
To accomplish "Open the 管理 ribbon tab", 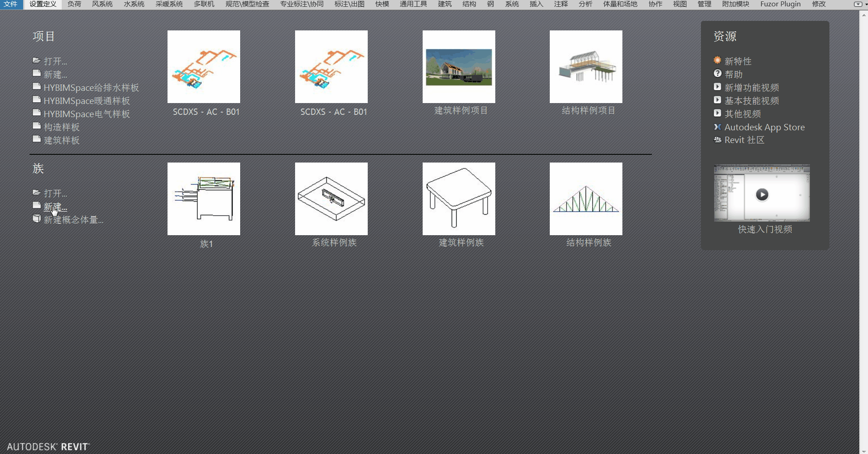I will click(705, 4).
